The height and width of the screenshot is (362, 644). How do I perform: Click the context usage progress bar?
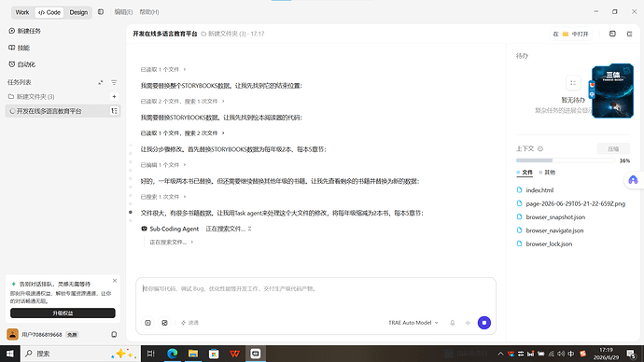(566, 160)
